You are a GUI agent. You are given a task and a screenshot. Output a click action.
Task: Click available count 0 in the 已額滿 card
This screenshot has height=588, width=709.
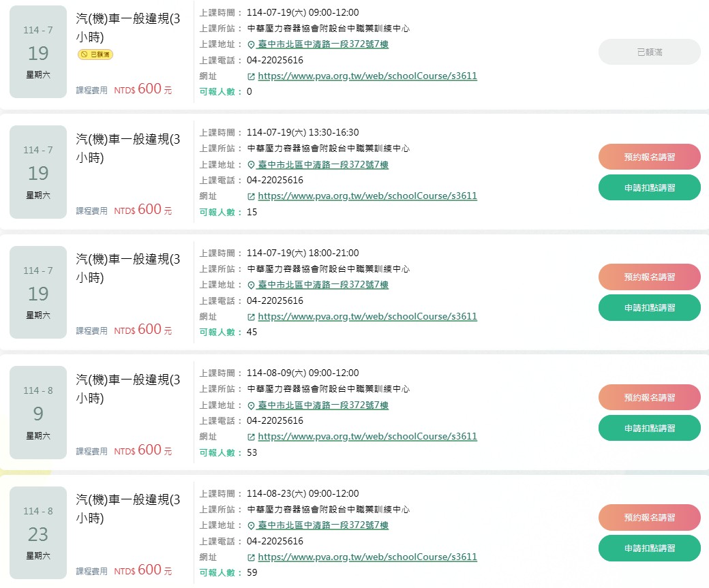click(249, 92)
